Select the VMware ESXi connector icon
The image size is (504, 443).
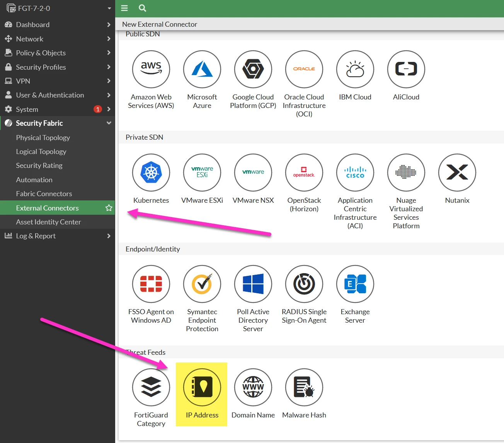(x=202, y=173)
